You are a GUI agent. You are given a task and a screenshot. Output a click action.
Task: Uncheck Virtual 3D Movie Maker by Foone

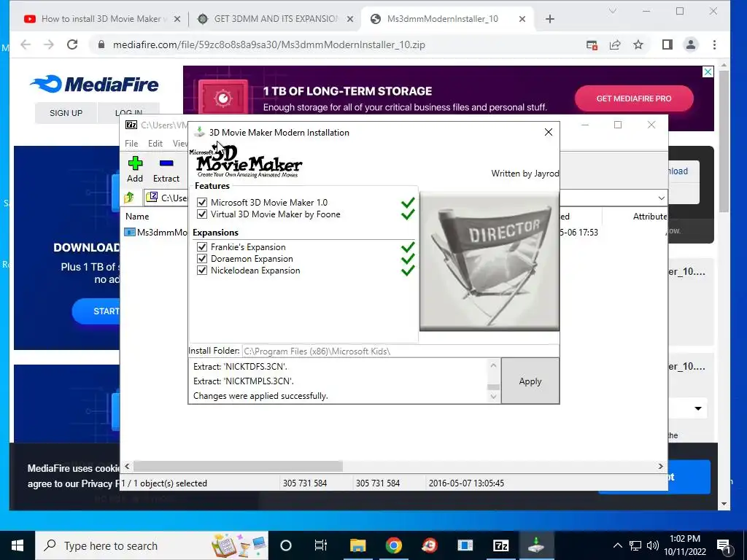tap(202, 214)
